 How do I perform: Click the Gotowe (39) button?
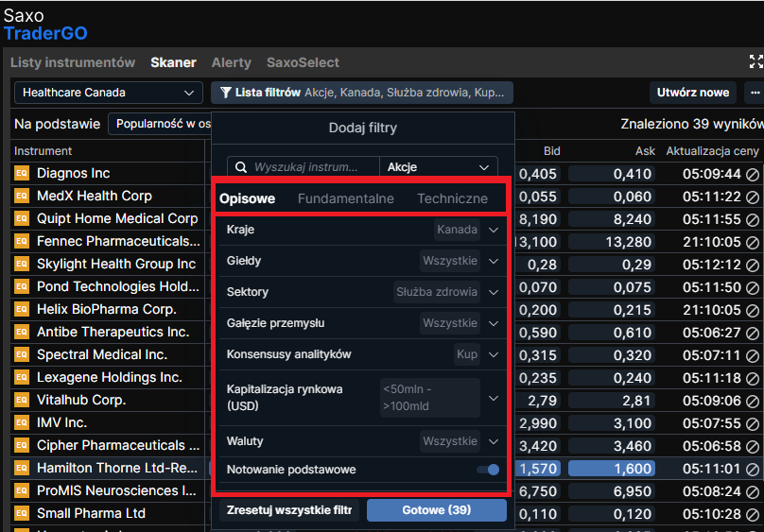[x=436, y=510]
